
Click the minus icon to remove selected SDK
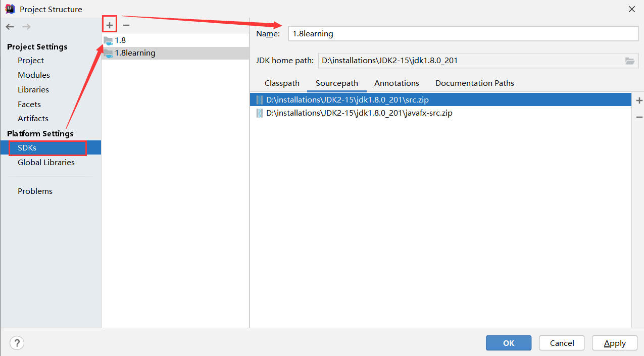(126, 25)
